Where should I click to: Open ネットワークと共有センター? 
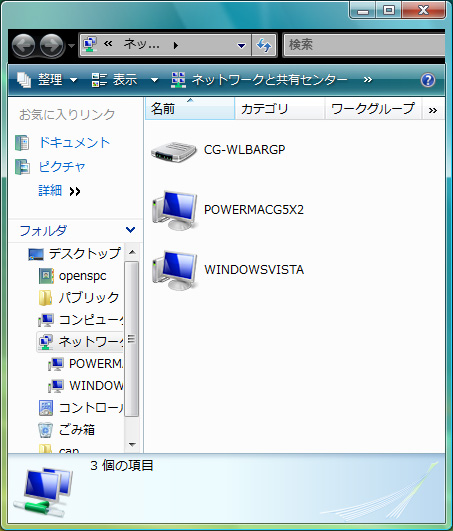tap(259, 80)
